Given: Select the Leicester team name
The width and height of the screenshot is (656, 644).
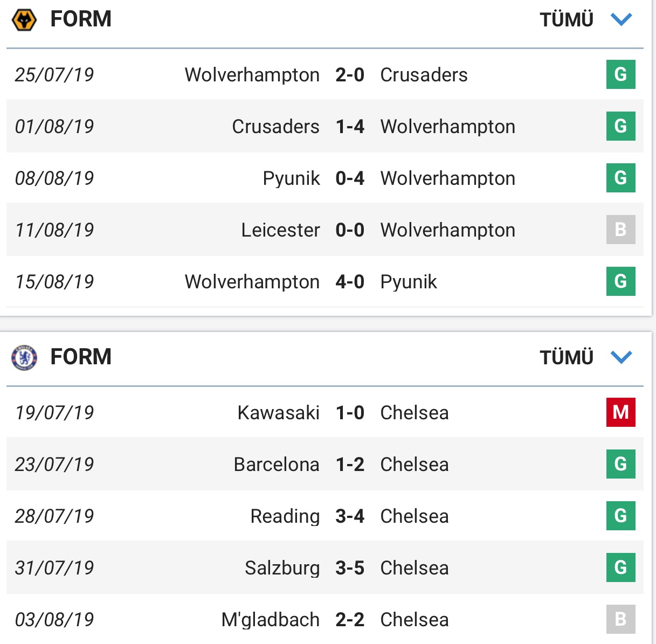Looking at the screenshot, I should coord(280,230).
